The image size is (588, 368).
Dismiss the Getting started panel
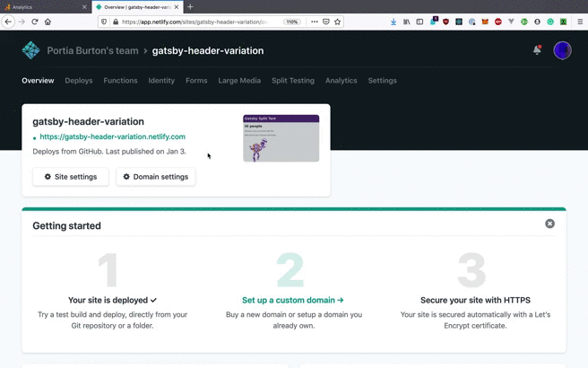(x=549, y=223)
